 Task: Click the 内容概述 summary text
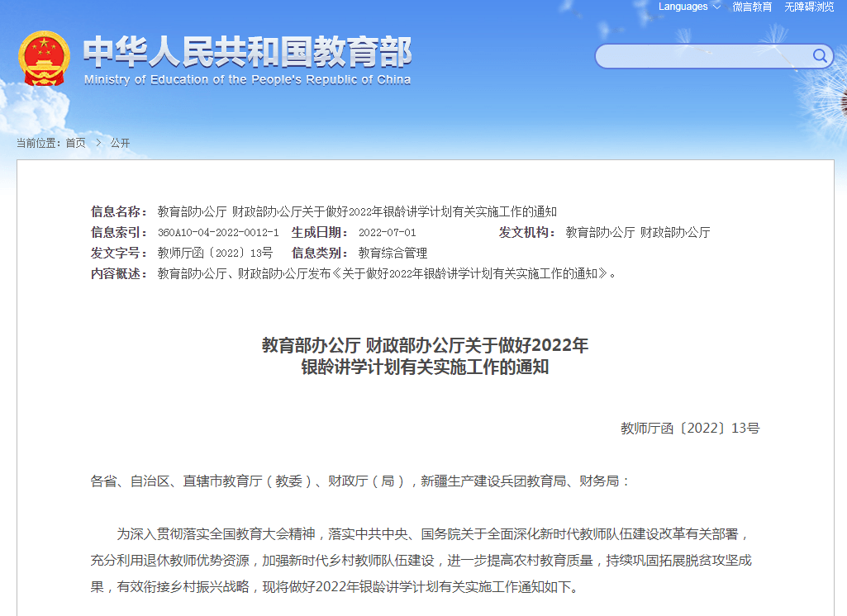387,273
